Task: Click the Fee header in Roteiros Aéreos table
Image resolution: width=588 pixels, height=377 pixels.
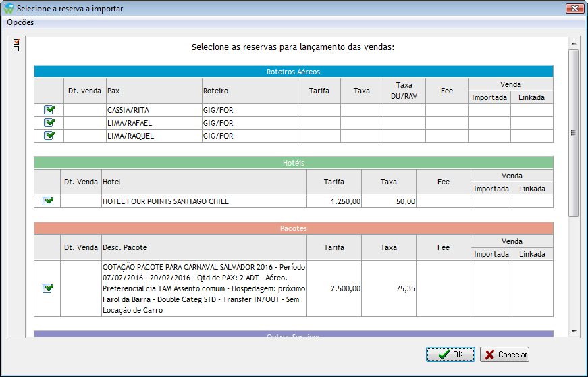Action: coord(447,91)
